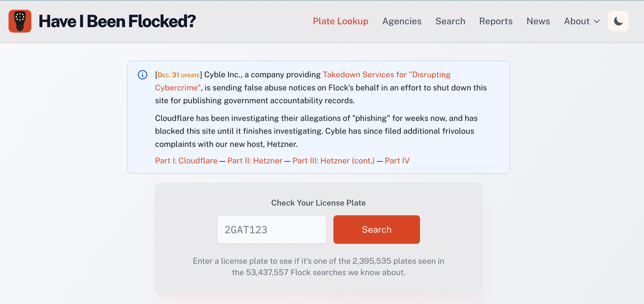Click the Have I Been Flocked camera logo
Screen dimensions: 644x304
pyautogui.click(x=20, y=21)
